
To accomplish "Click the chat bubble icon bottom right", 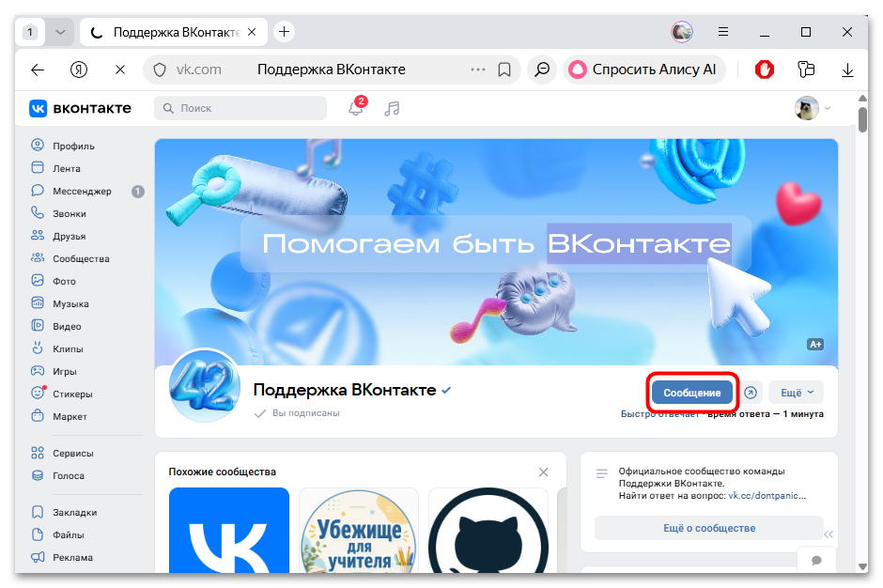I will [x=816, y=560].
